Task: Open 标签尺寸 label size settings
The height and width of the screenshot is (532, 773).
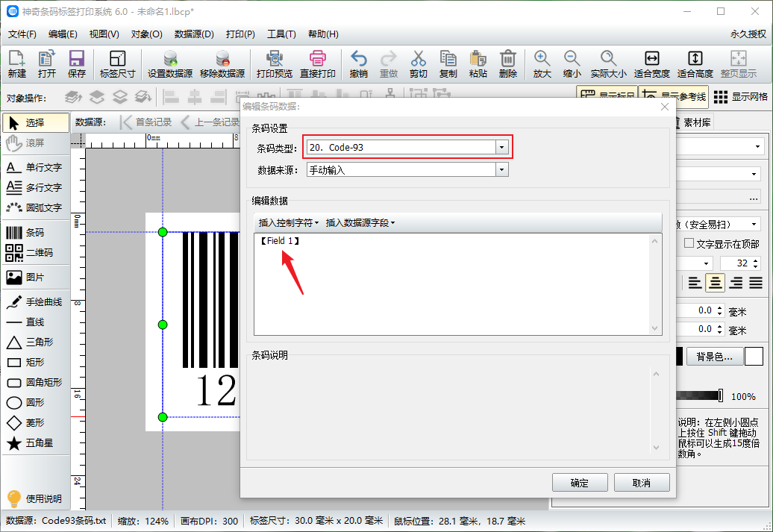Action: (117, 63)
